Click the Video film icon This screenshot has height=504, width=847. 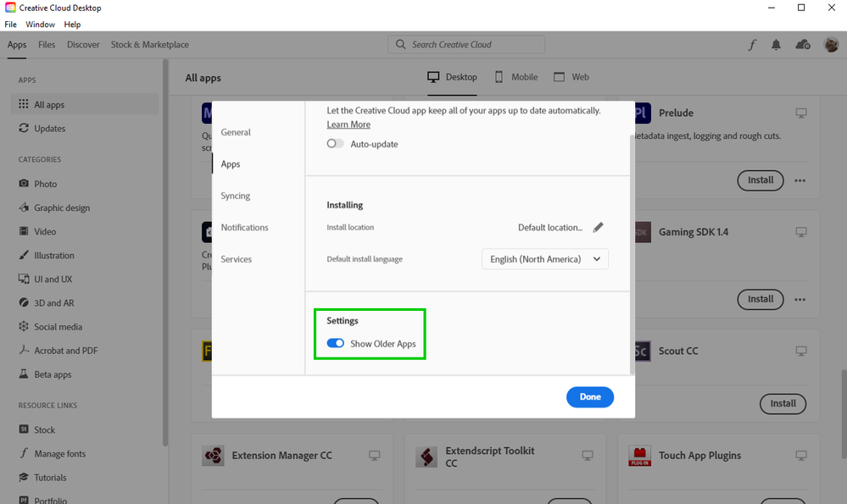pyautogui.click(x=23, y=231)
